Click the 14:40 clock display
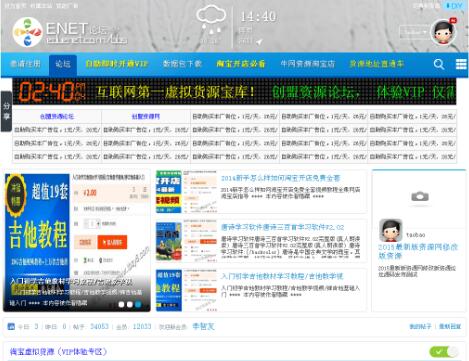The width and height of the screenshot is (469, 361). 258,16
